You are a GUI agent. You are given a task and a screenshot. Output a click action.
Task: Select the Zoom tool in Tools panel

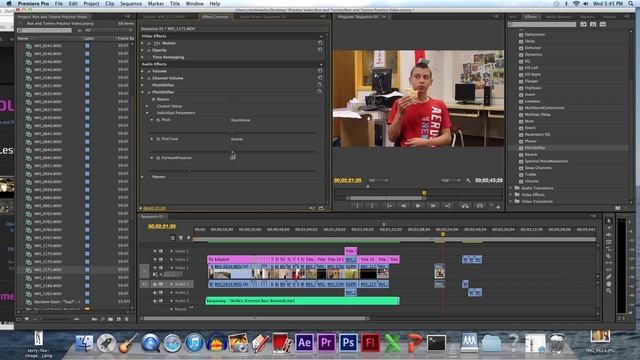point(609,291)
